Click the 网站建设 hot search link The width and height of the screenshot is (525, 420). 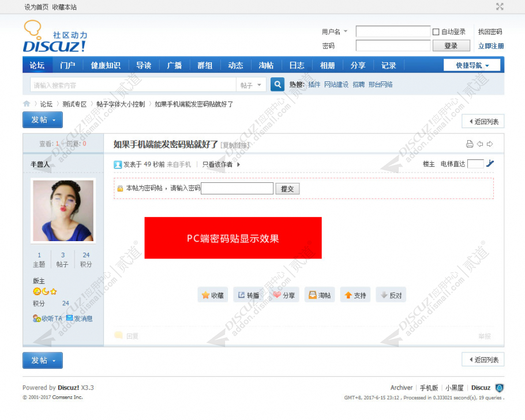(x=336, y=84)
